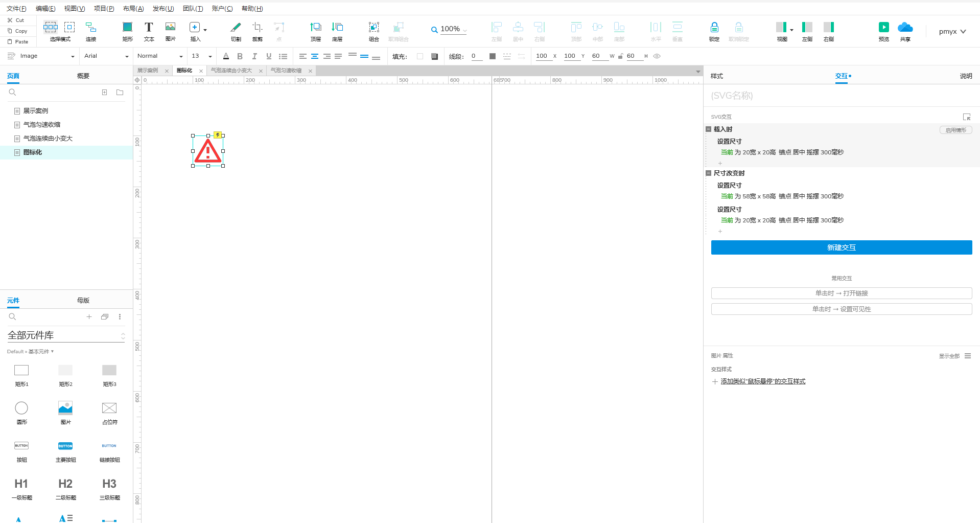Viewport: 980px width, 523px height.
Task: Click the add library plus icon
Action: coord(89,317)
